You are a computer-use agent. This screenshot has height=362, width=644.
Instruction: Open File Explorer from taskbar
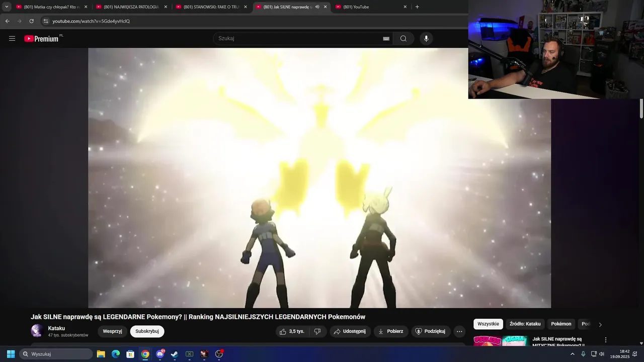click(x=101, y=354)
